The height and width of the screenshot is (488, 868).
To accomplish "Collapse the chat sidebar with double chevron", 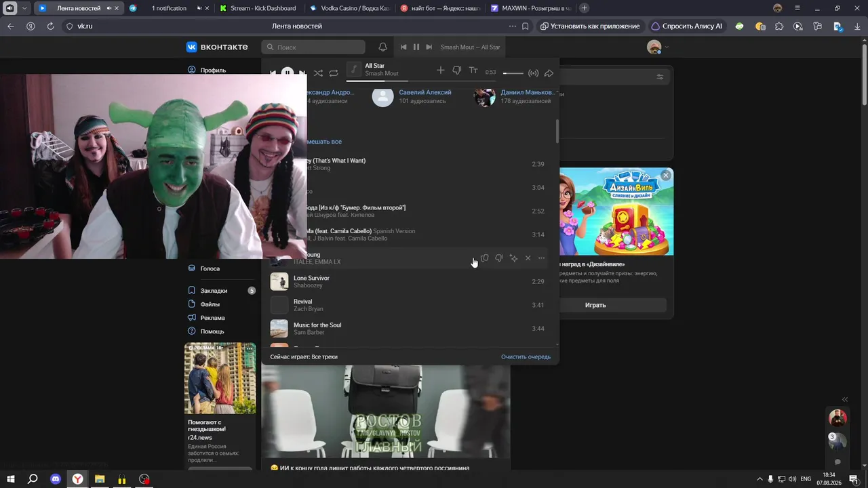I will tap(845, 399).
